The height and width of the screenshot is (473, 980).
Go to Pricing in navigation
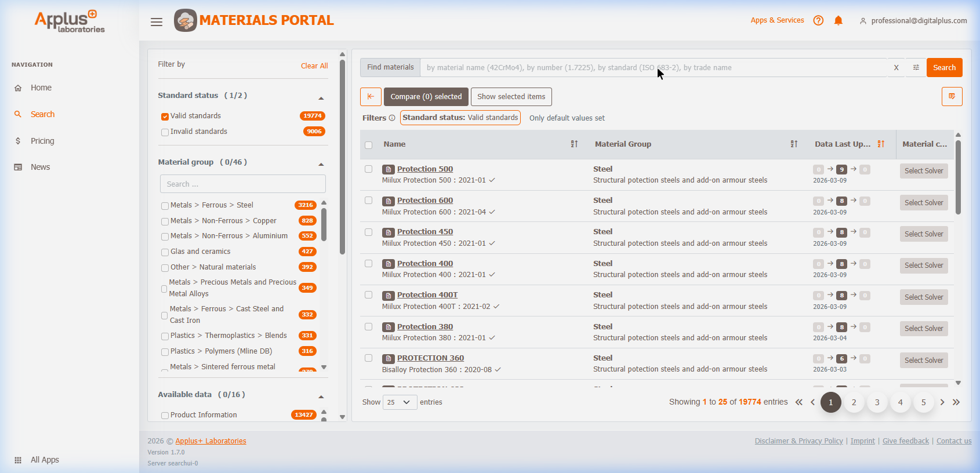(x=42, y=141)
